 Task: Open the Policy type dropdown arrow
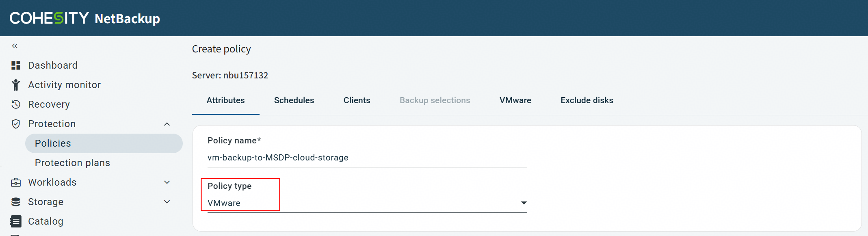tap(524, 203)
